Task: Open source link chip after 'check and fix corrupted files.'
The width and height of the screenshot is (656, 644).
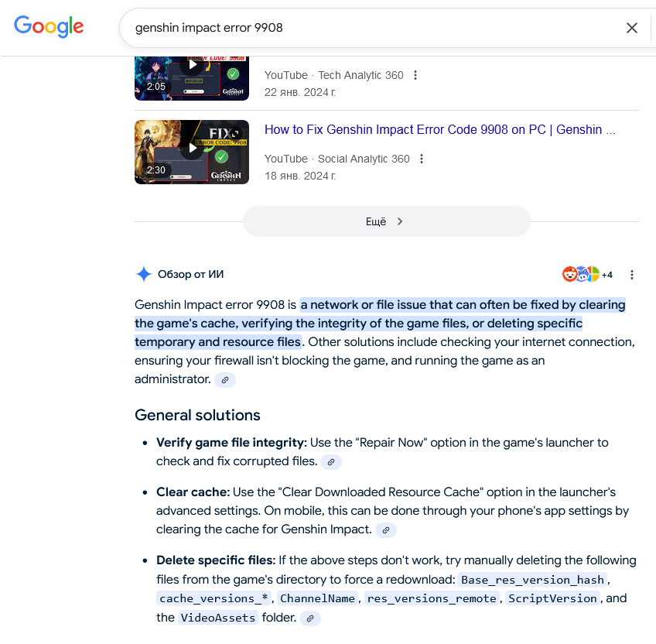Action: coord(331,462)
